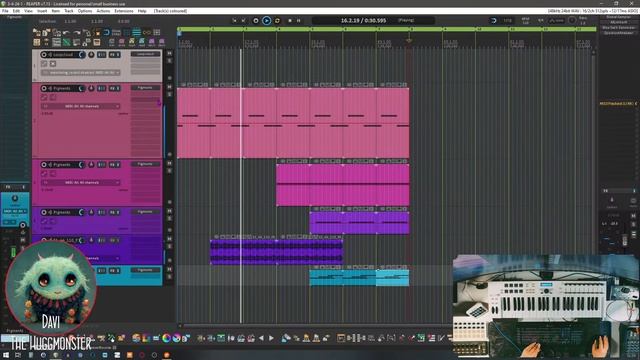Click the rainbow color wheel bottom toolbar icon
640x360 pixels.
[x=166, y=338]
